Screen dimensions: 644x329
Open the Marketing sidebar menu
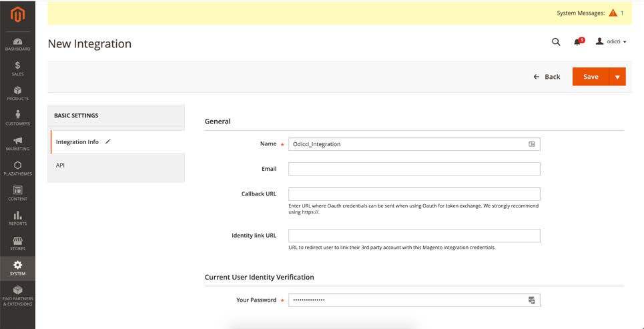click(x=17, y=143)
